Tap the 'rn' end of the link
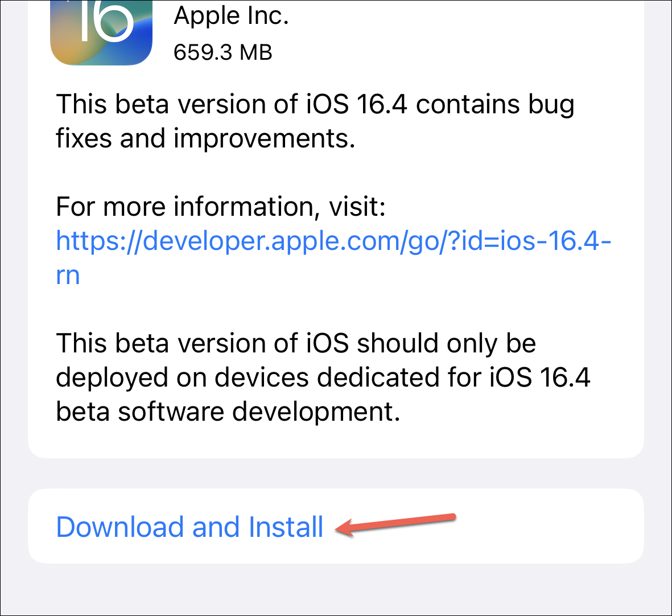This screenshot has height=616, width=672. (x=68, y=275)
